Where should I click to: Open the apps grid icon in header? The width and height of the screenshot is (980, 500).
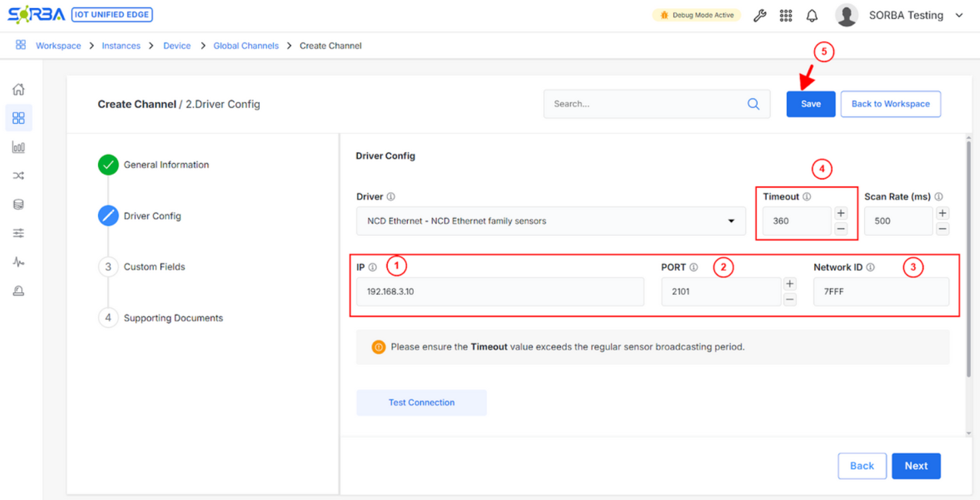coord(785,15)
